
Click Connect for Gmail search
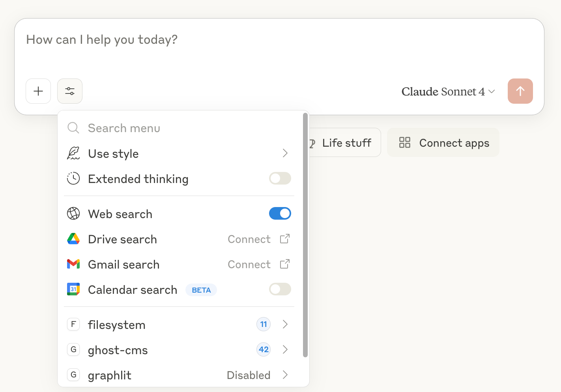249,264
